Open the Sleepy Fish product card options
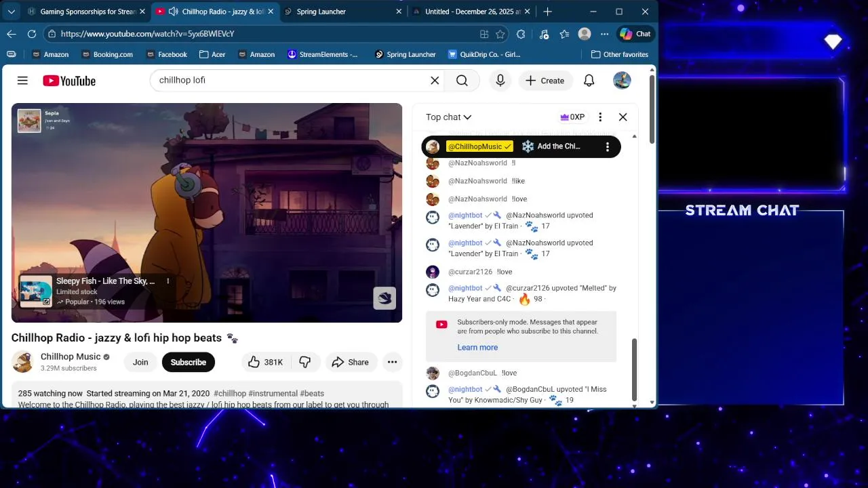This screenshot has width=868, height=488. (x=168, y=281)
